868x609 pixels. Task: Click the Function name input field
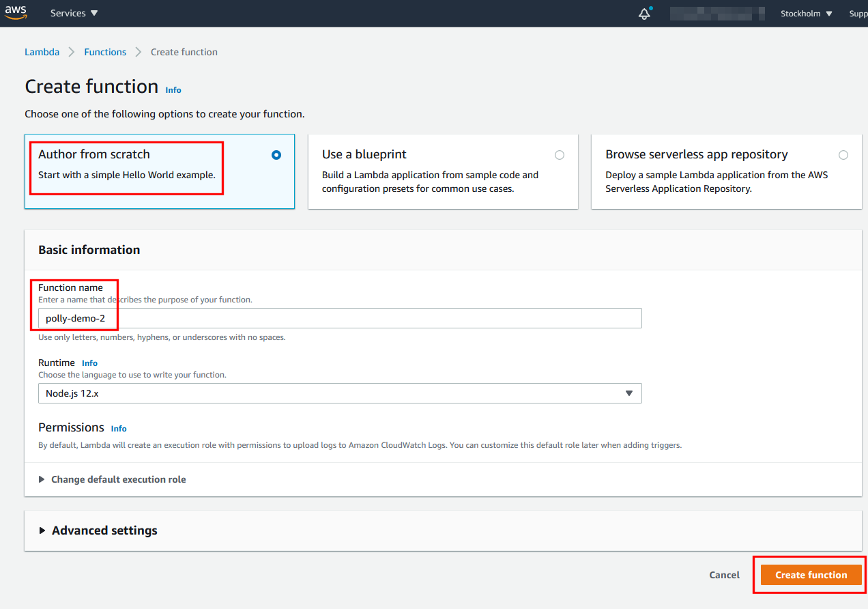point(339,318)
